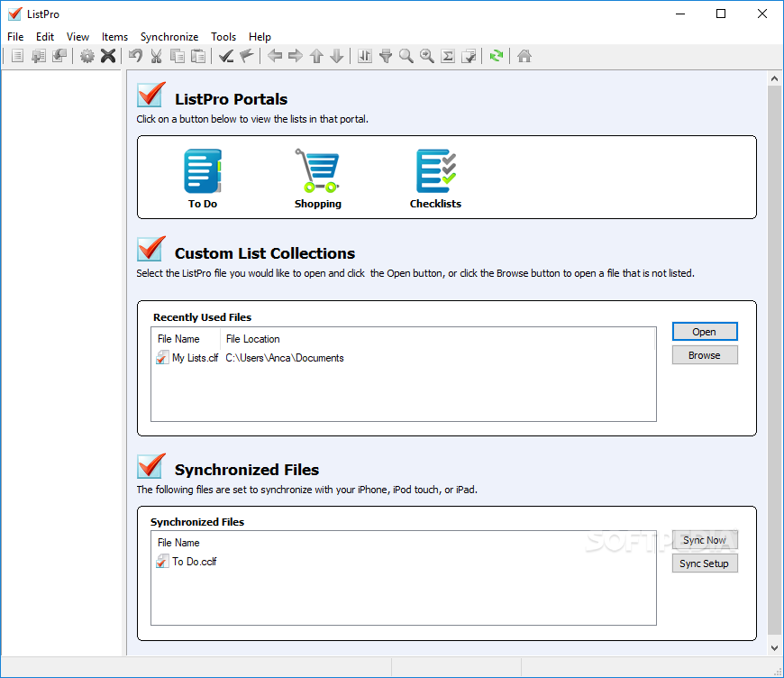Image resolution: width=784 pixels, height=678 pixels.
Task: Click the flag toolbar icon
Action: 247,56
